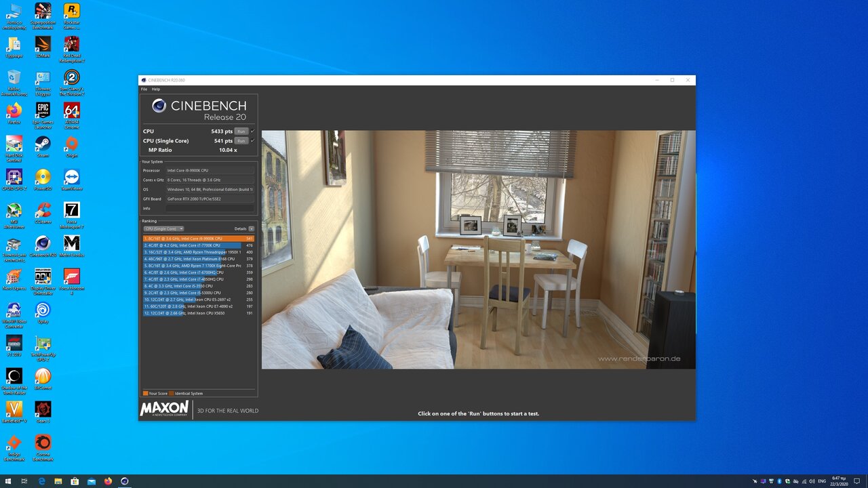The width and height of the screenshot is (868, 488).
Task: Open Cinebench R20 desktop shortcut
Action: (43, 246)
